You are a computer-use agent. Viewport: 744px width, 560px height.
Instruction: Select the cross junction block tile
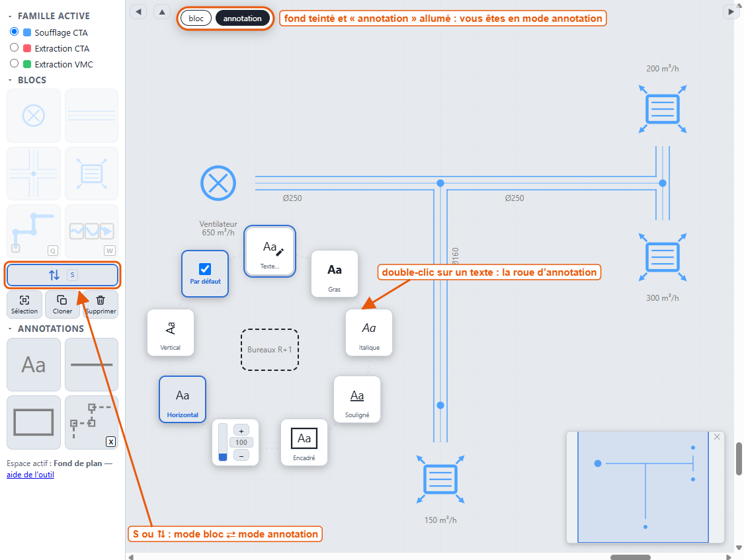tap(34, 173)
